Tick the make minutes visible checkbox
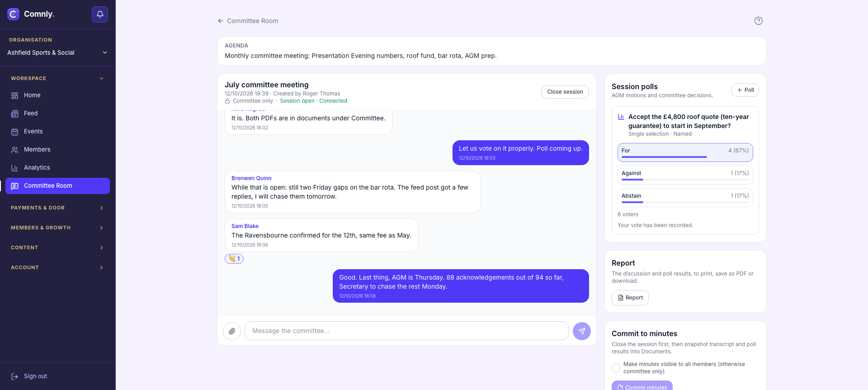Screen dimensions: 868x390 [x=616, y=368]
